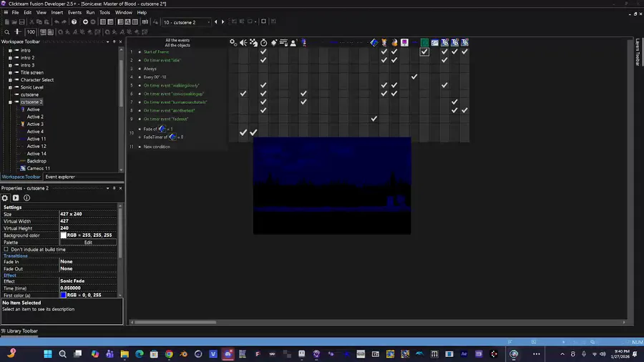Click Timer action checkmark in Start of Frame row

(263, 52)
